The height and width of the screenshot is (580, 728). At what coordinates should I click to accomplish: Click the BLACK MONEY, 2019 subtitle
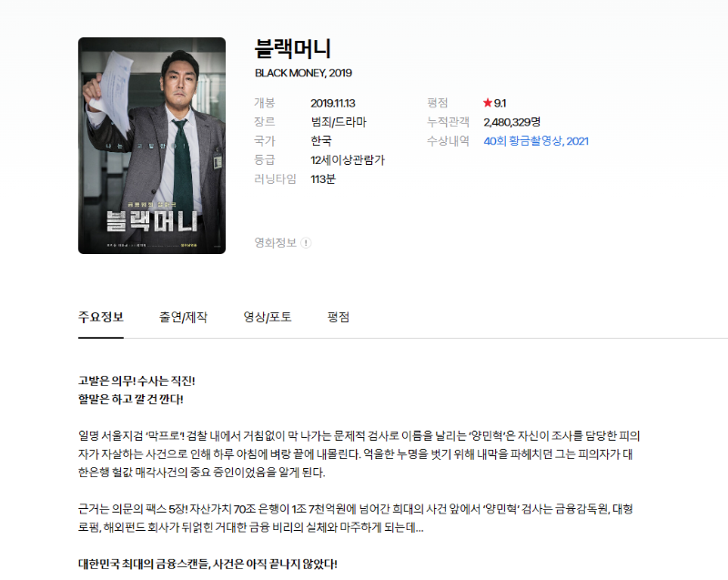(303, 73)
